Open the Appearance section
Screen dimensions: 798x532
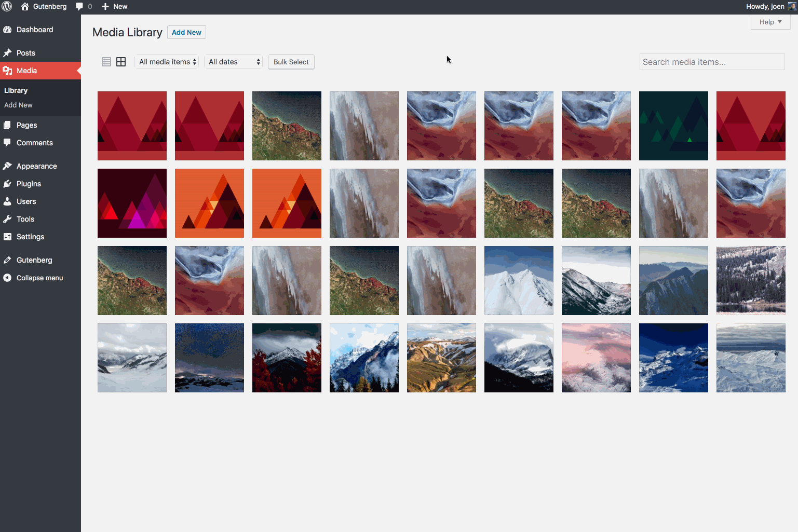coord(36,166)
